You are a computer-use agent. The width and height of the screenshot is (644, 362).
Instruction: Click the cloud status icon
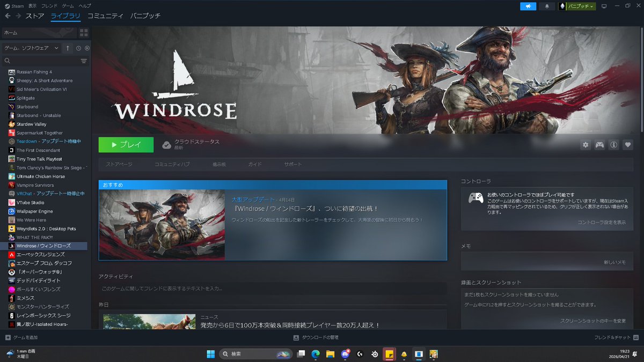click(x=166, y=145)
